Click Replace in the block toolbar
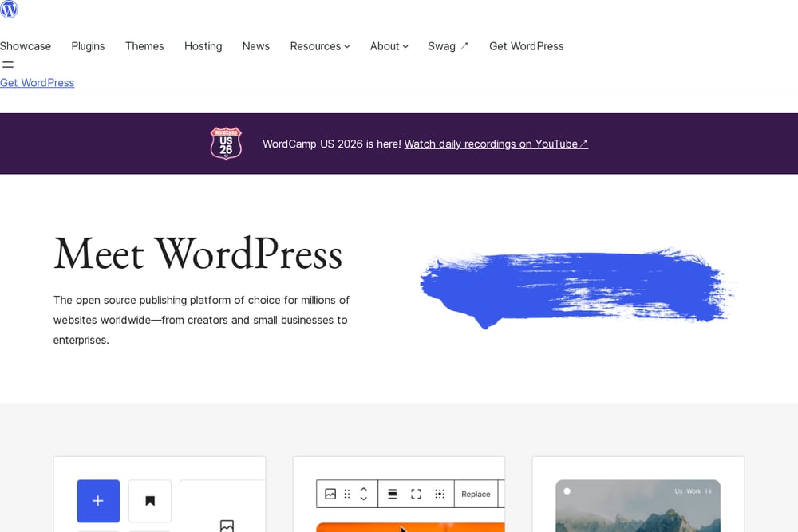Viewport: 798px width, 532px height. point(476,494)
